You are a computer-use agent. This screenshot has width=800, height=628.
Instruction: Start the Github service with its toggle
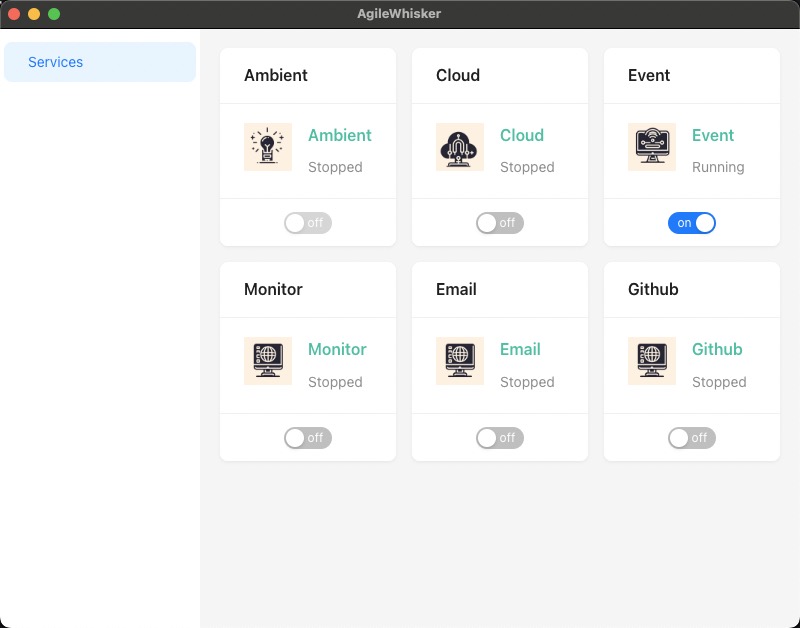(x=691, y=438)
